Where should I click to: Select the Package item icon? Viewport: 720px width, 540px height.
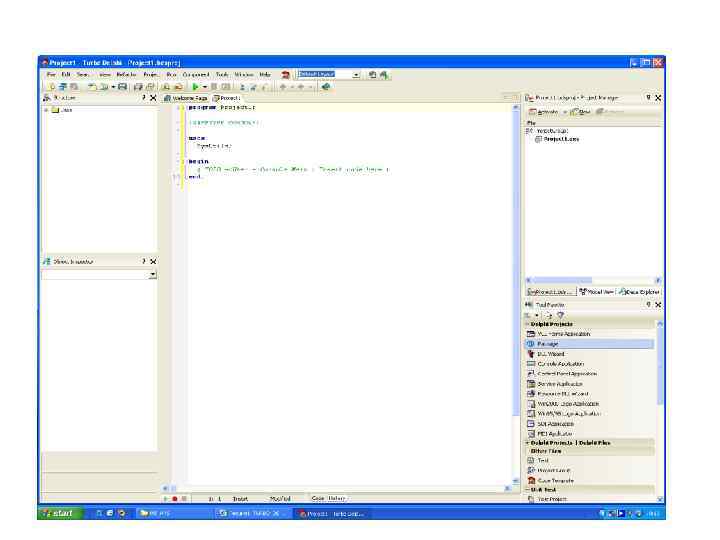(x=531, y=344)
